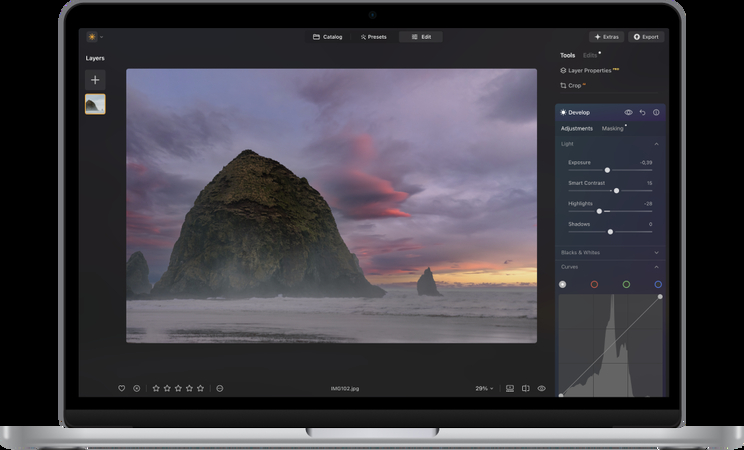
Task: Click the reject photo X icon
Action: click(137, 388)
